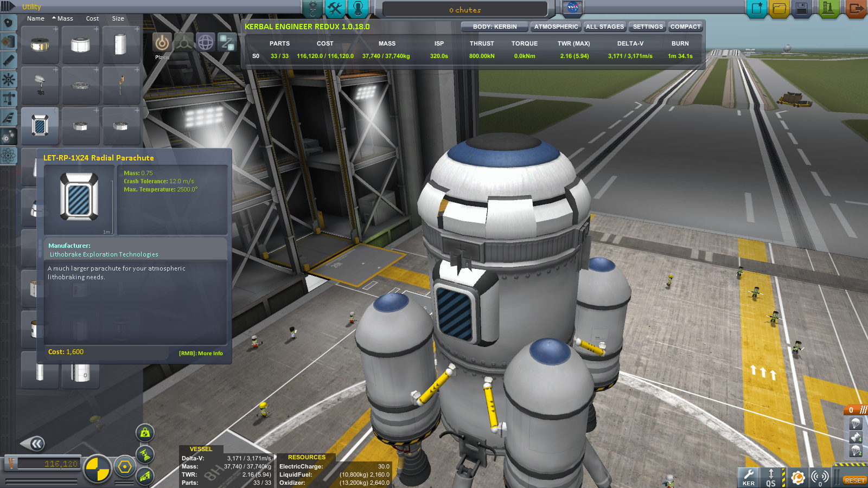This screenshot has height=488, width=868.
Task: Select the Rotate gizmo tool
Action: point(205,42)
